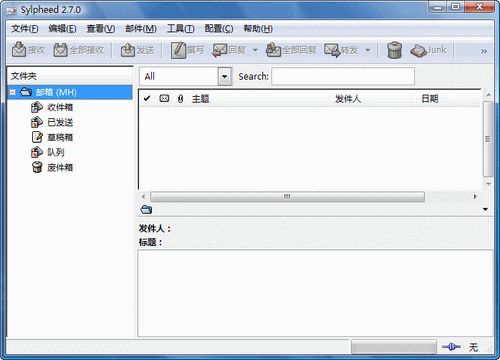Click the vertical scrollbar thumb of message list

tap(488, 139)
